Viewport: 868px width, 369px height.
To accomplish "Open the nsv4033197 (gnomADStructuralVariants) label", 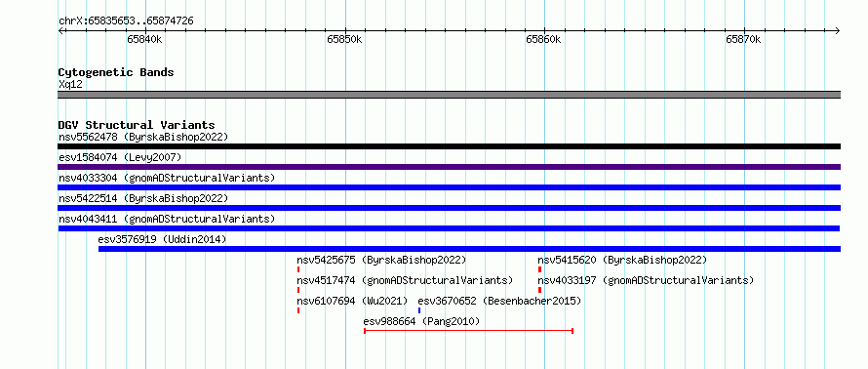I will point(646,280).
